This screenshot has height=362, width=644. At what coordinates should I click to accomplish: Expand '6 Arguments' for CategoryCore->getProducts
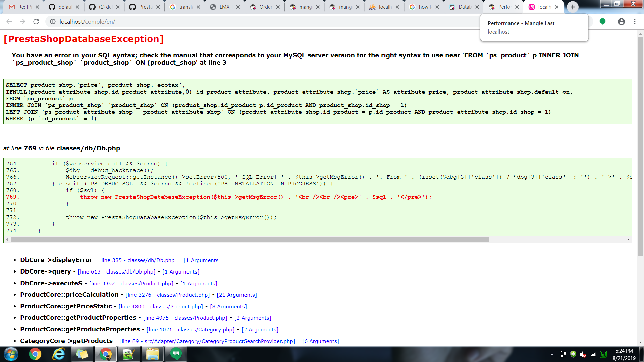coord(320,341)
